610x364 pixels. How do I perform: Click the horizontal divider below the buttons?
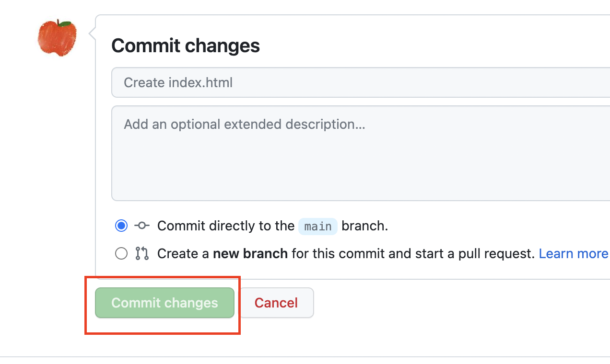[x=305, y=357]
